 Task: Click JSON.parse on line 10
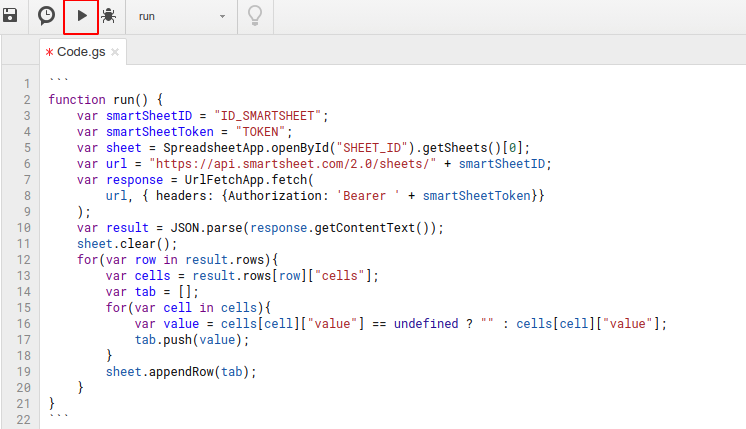point(206,228)
